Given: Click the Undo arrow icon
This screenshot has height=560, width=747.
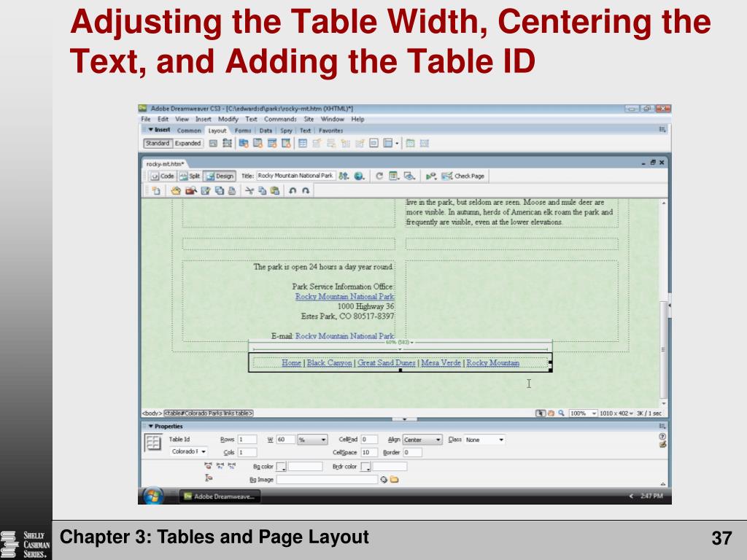Looking at the screenshot, I should tap(293, 190).
